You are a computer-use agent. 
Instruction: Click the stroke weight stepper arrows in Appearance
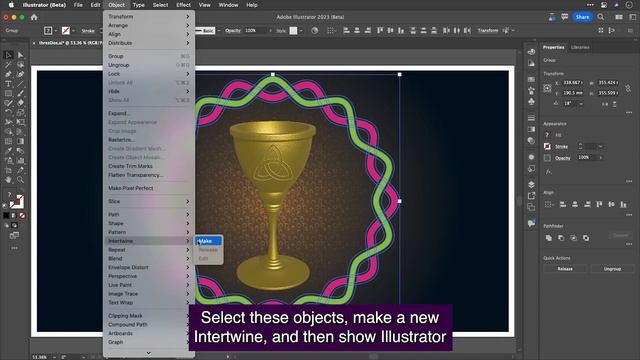pos(580,146)
